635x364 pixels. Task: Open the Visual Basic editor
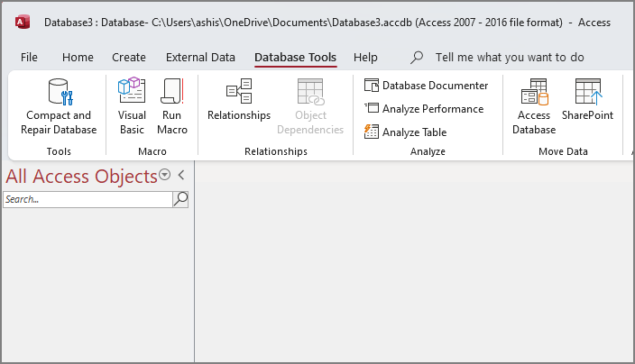point(132,93)
